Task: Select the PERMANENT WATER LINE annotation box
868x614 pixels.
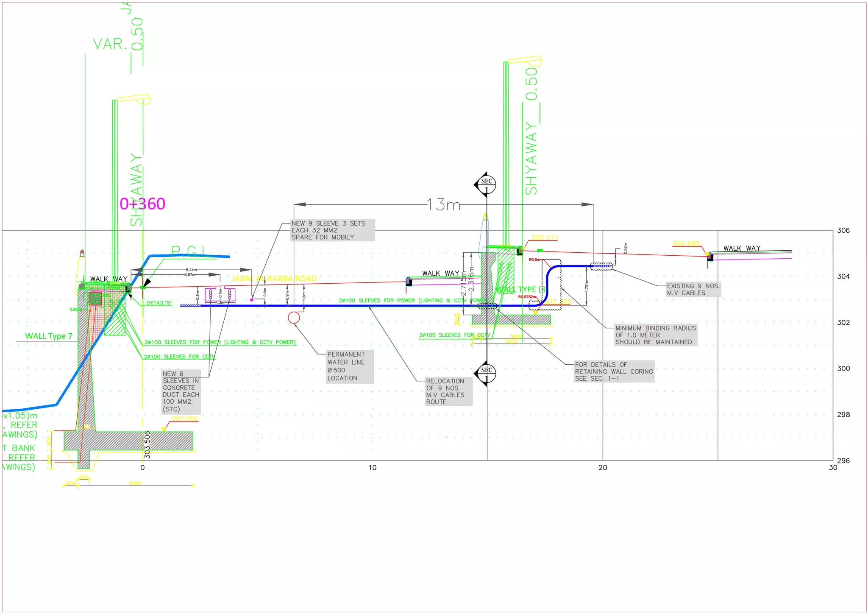Action: [350, 366]
